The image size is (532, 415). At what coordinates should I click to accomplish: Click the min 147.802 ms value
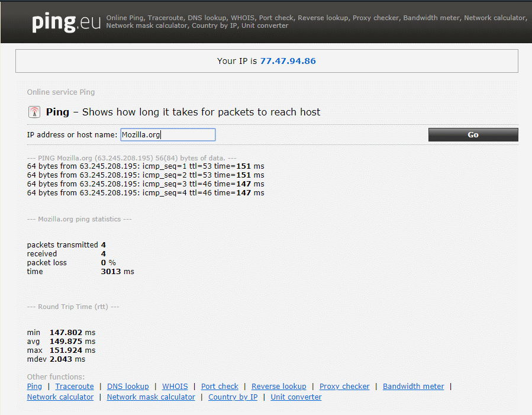click(x=72, y=333)
